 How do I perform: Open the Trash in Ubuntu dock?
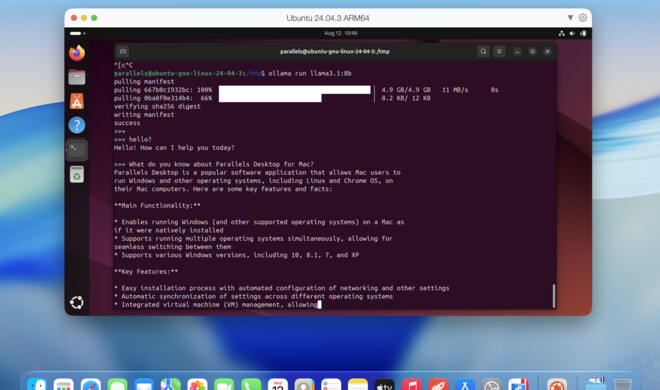(x=77, y=174)
